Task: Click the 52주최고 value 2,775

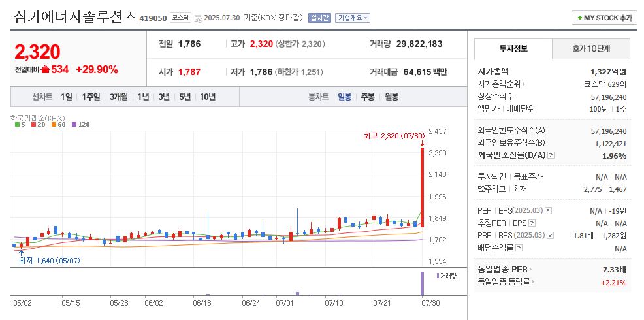Action: (x=592, y=189)
